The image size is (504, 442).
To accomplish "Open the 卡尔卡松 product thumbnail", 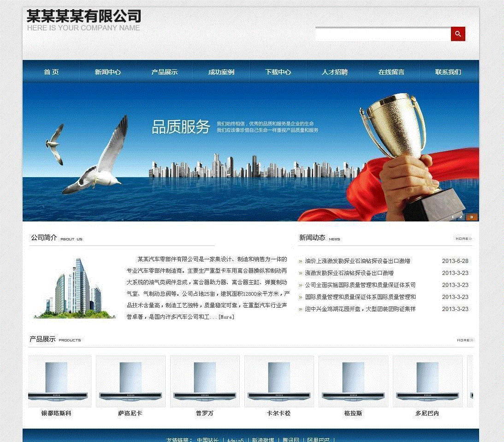I will [x=279, y=381].
